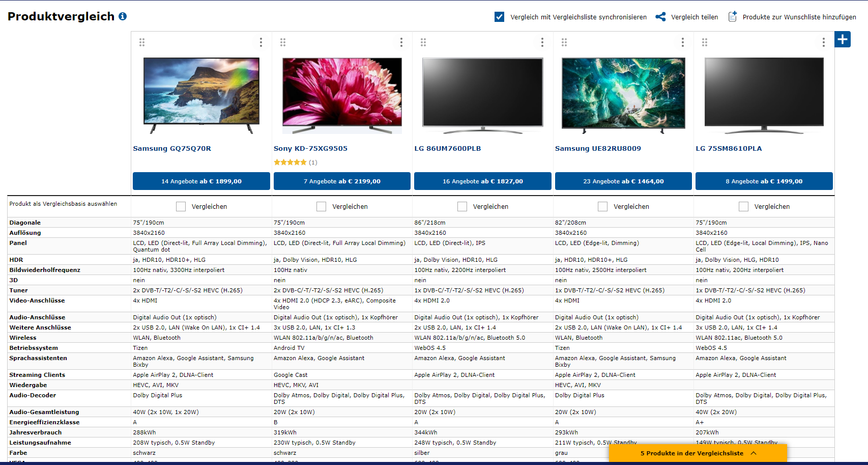Screen dimensions: 868x465
Task: Click the 100Hz nativ, 3300Hz interpoliert value
Action: coord(179,270)
